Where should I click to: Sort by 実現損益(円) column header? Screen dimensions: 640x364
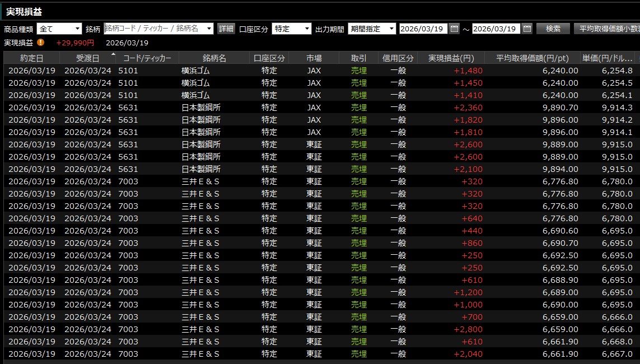[x=451, y=58]
